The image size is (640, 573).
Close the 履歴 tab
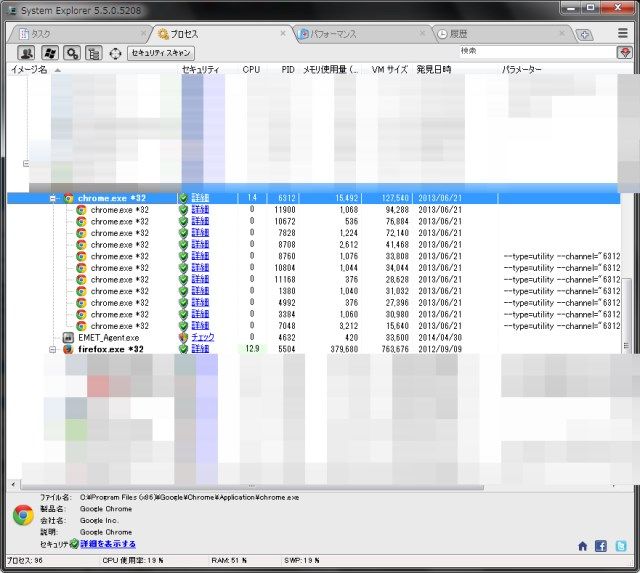pos(562,33)
